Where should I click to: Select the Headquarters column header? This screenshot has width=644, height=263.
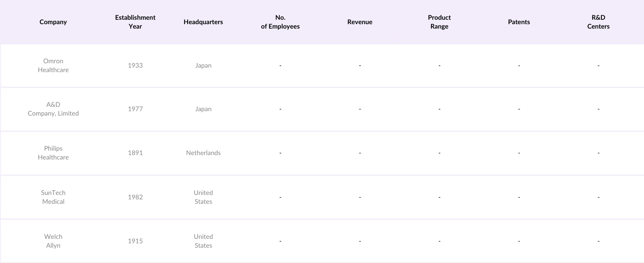coord(203,22)
